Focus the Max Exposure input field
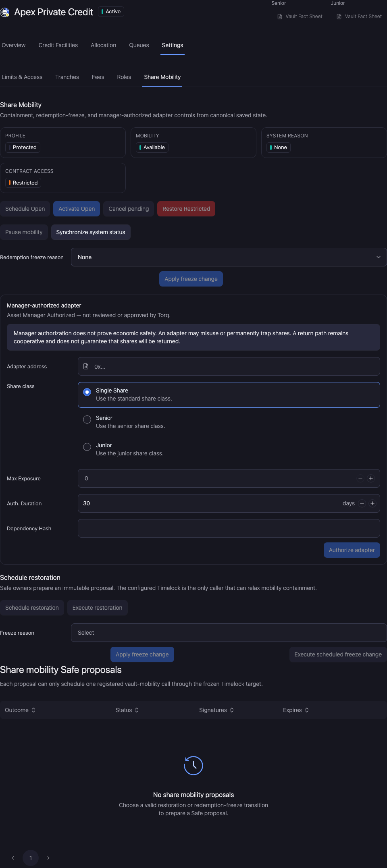Screen dimensions: 387x868 coord(229,478)
